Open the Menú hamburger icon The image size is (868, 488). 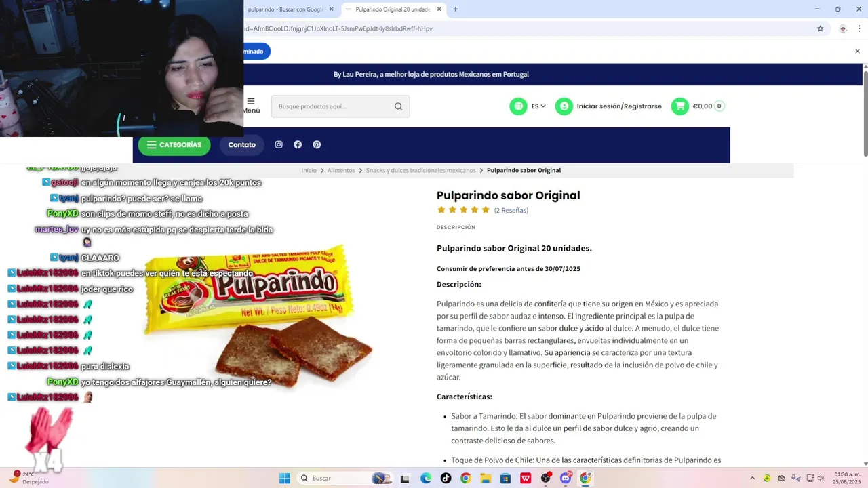[x=251, y=101]
